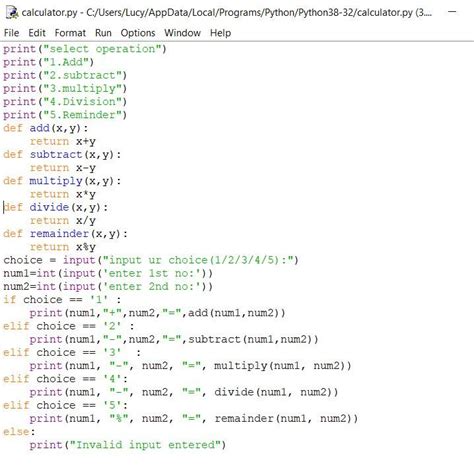Image resolution: width=474 pixels, height=466 pixels.
Task: Click the def subtract(x,y): line
Action: [x=62, y=155]
